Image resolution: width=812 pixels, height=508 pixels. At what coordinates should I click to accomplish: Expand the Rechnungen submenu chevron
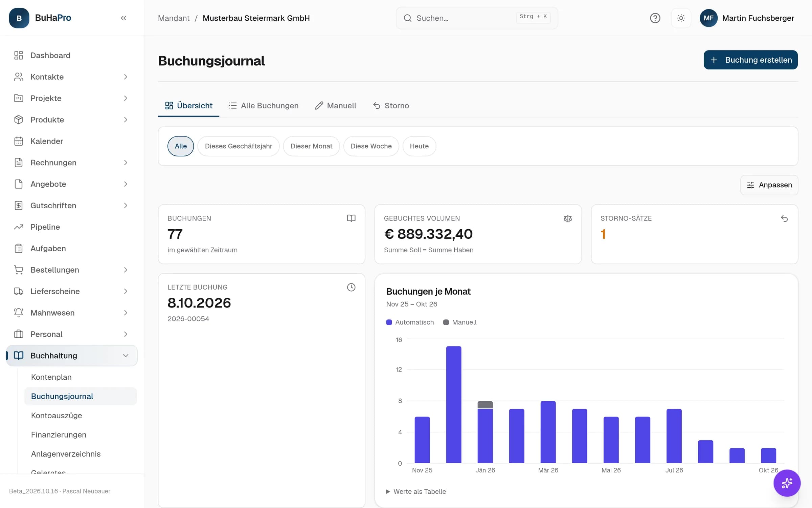126,163
